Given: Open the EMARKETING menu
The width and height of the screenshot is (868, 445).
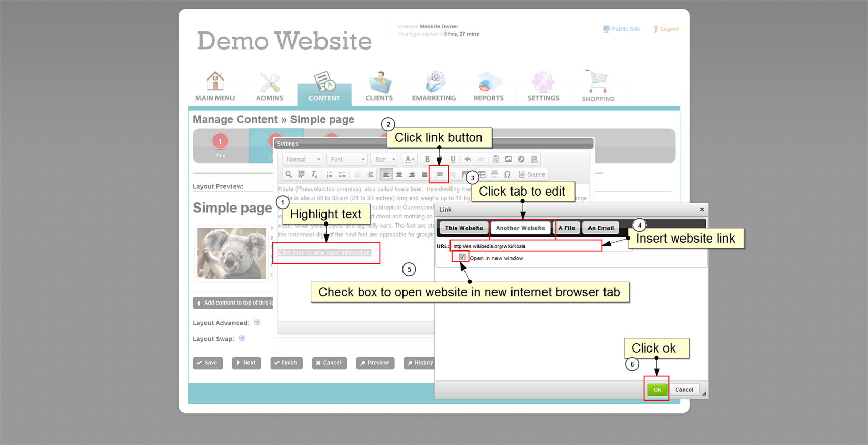Looking at the screenshot, I should tap(434, 87).
